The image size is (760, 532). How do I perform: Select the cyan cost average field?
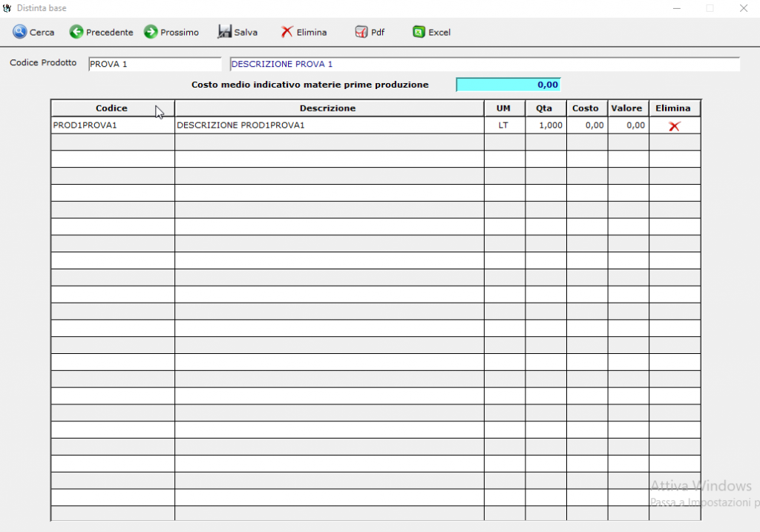[x=508, y=85]
